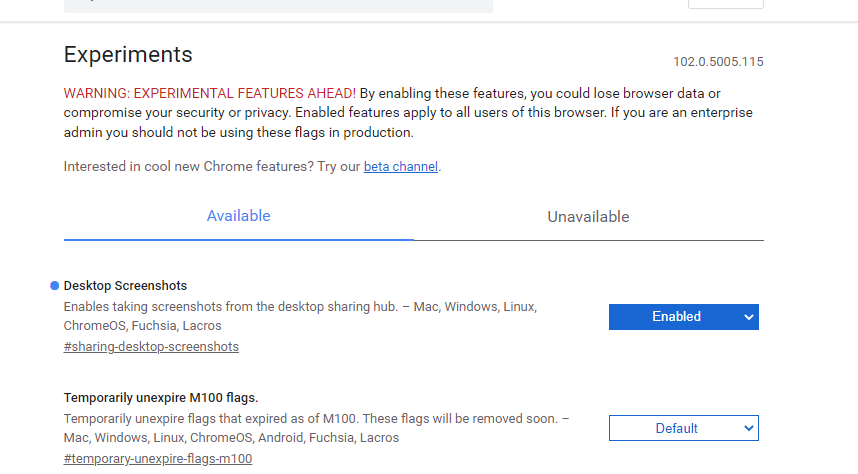Click the version number 102.0.5005.115
858x474 pixels.
coord(718,62)
